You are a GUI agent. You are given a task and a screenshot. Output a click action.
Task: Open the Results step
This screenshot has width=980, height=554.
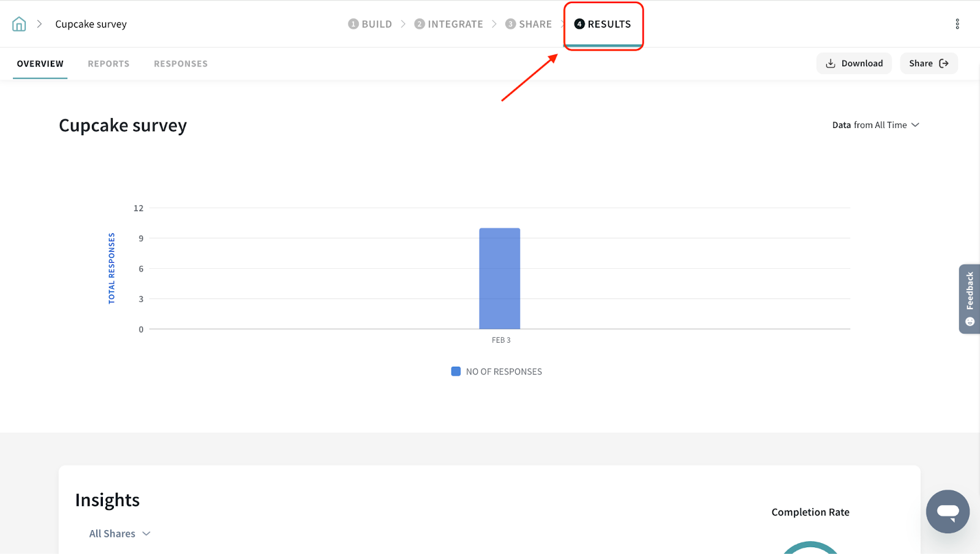point(603,24)
